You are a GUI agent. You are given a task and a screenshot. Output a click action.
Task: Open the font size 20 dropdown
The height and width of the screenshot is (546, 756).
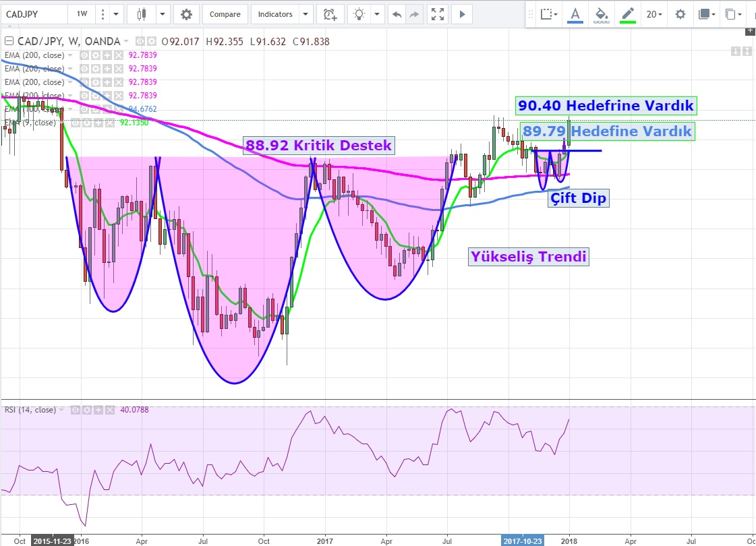tap(654, 14)
